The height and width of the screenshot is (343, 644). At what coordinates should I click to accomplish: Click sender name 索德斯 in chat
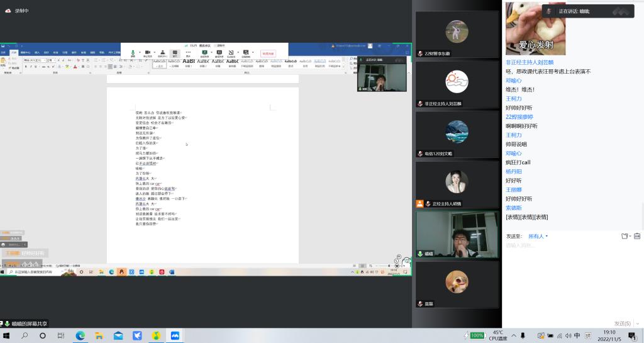click(x=514, y=208)
